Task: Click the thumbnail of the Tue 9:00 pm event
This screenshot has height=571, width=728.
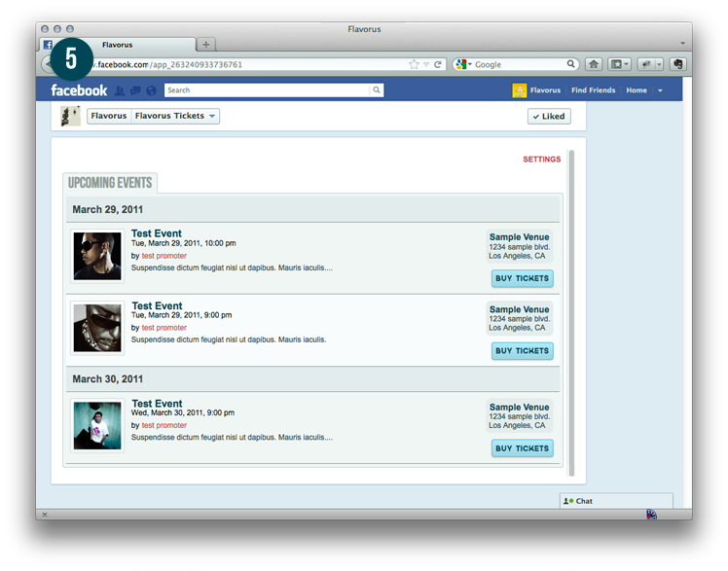Action: 97,328
